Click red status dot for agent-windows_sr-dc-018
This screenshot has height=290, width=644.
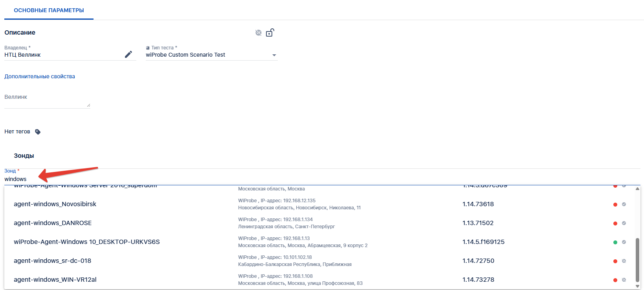pos(615,261)
